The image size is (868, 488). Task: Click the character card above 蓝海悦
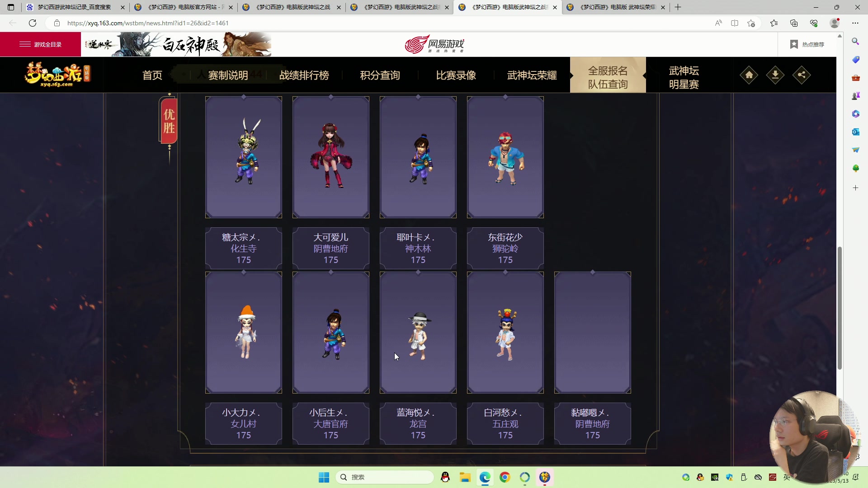[418, 332]
